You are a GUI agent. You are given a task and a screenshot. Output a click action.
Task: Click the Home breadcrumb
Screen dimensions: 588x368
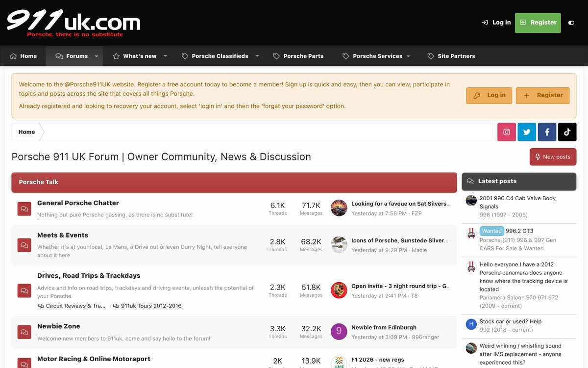point(26,132)
